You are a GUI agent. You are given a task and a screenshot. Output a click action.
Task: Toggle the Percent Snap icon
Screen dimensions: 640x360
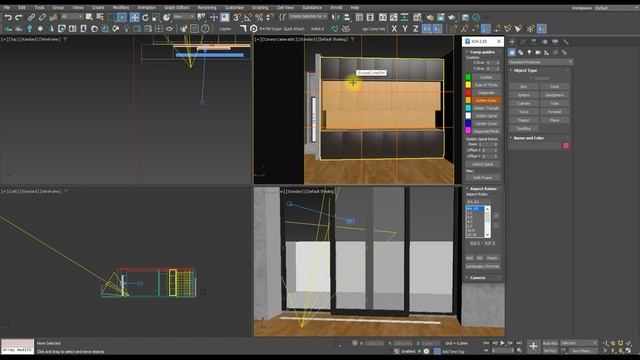[x=259, y=17]
